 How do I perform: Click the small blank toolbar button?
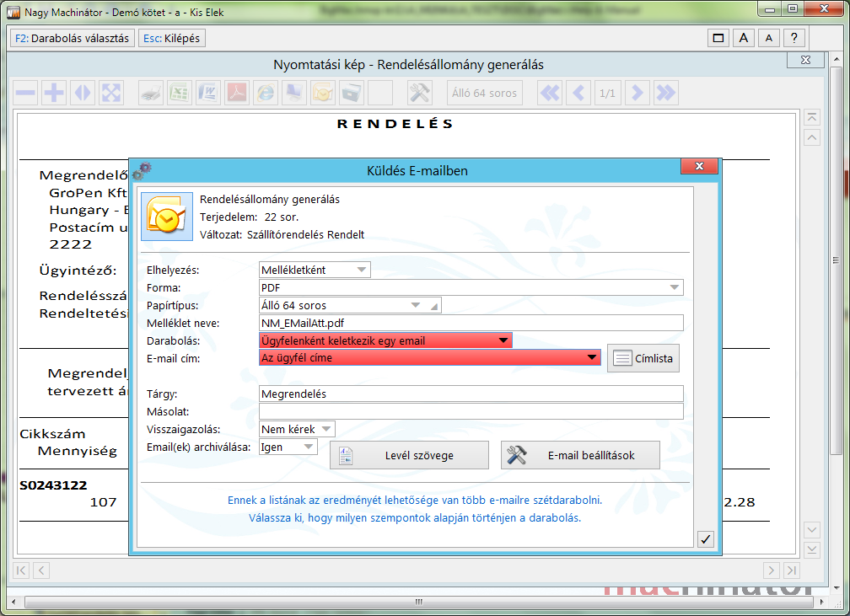coord(380,93)
